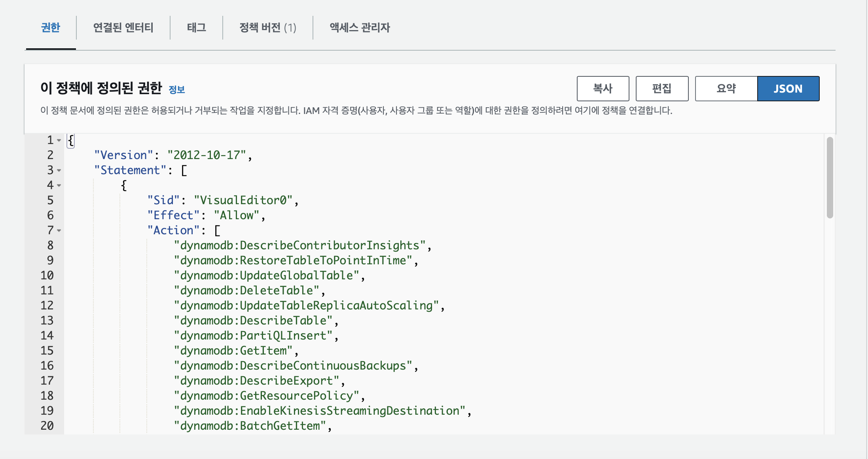Image resolution: width=868 pixels, height=459 pixels.
Task: Open the 권한 tab
Action: coord(51,28)
